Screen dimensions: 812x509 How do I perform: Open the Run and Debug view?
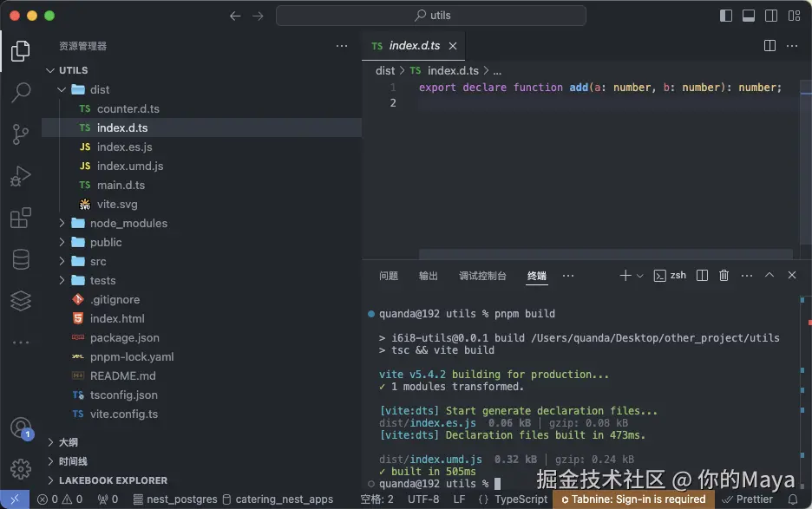(x=21, y=175)
